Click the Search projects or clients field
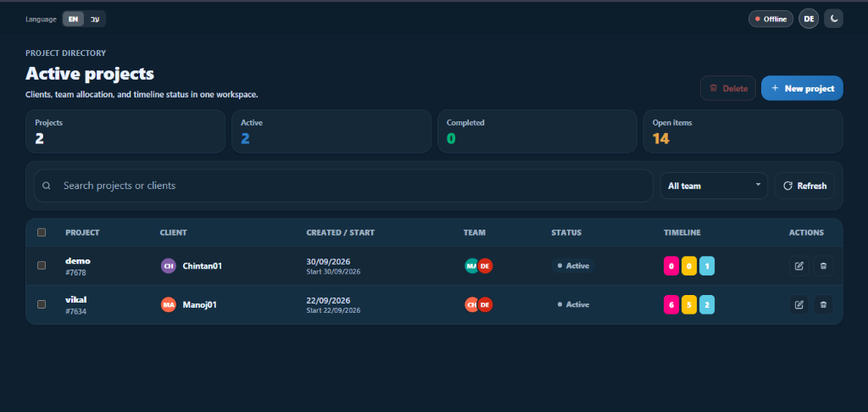This screenshot has width=868, height=412. click(x=343, y=186)
